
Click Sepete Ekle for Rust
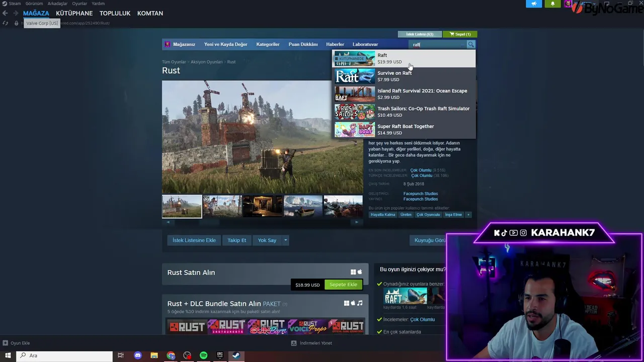point(343,285)
